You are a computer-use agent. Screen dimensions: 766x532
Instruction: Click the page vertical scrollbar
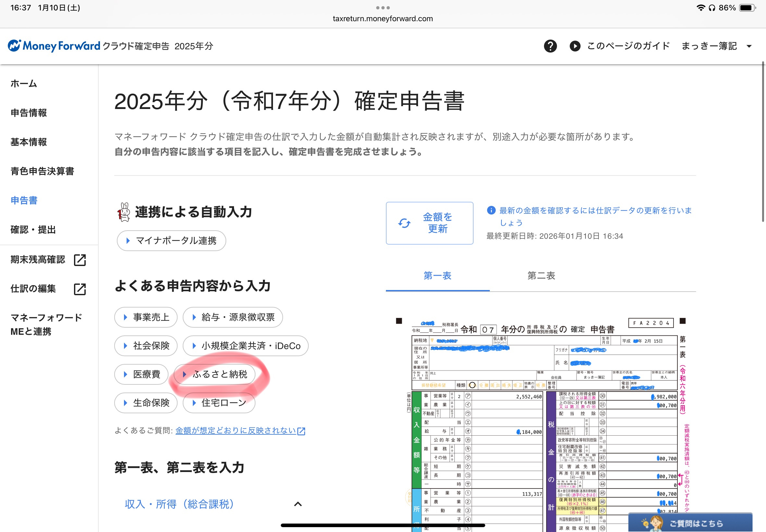(x=763, y=142)
